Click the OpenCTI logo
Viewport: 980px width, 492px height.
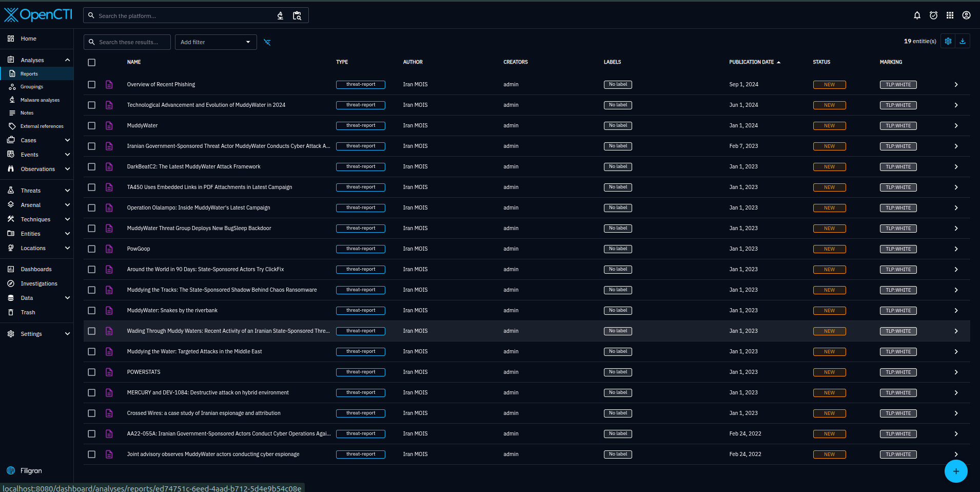38,15
